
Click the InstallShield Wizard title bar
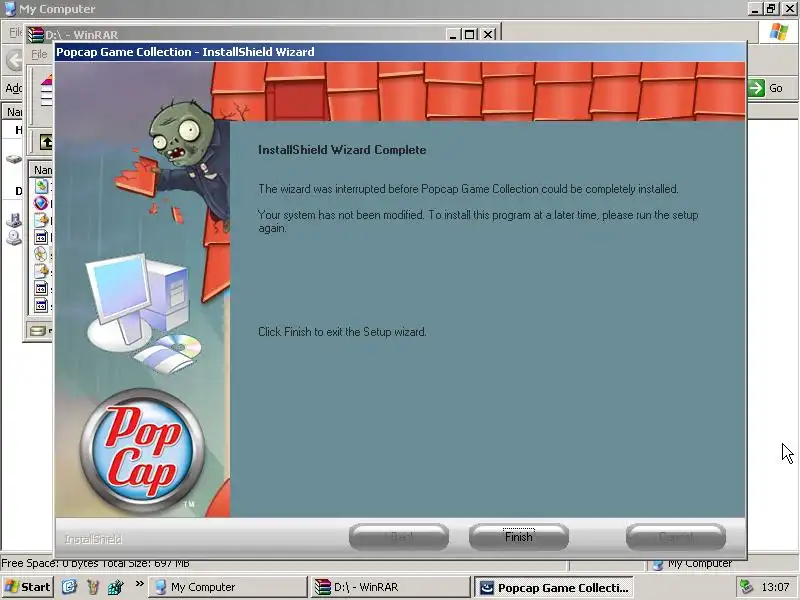coord(400,52)
